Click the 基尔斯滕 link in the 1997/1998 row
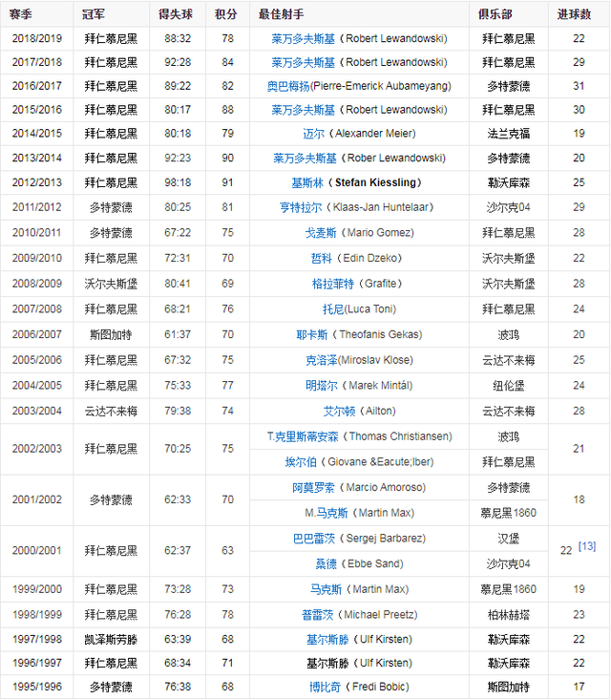The image size is (611, 700). [x=327, y=639]
